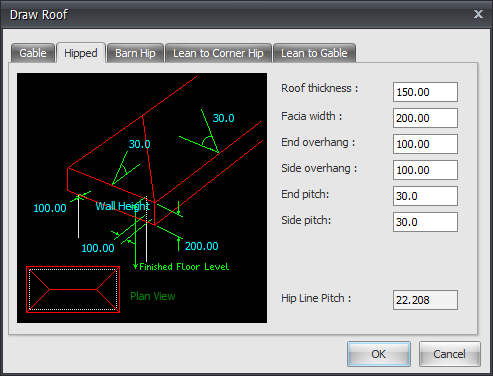Screen dimensions: 493x376
Task: Click the Facia width input field
Action: point(425,118)
